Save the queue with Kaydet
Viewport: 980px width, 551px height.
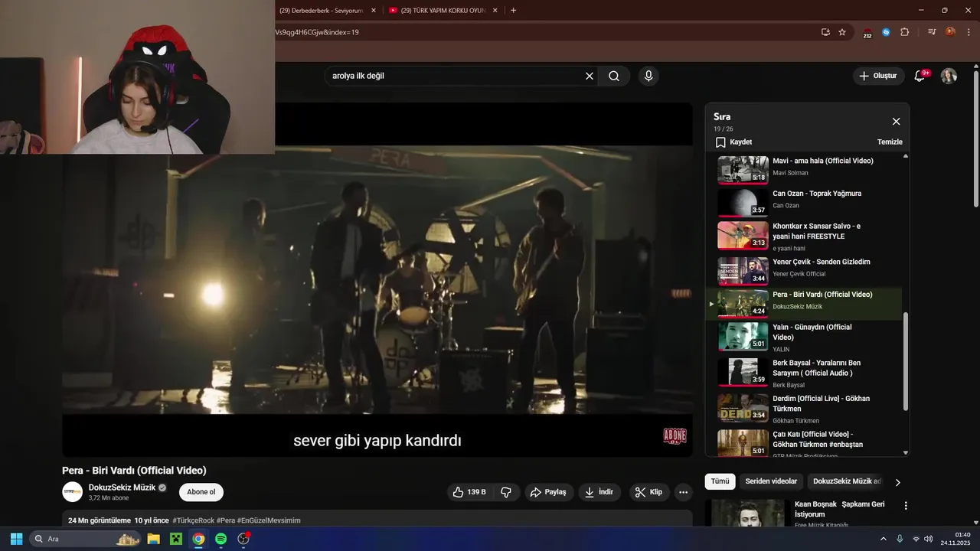tap(733, 142)
